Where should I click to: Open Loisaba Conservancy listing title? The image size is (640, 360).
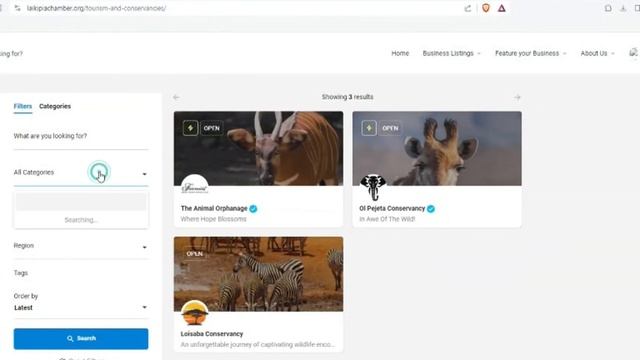point(212,334)
